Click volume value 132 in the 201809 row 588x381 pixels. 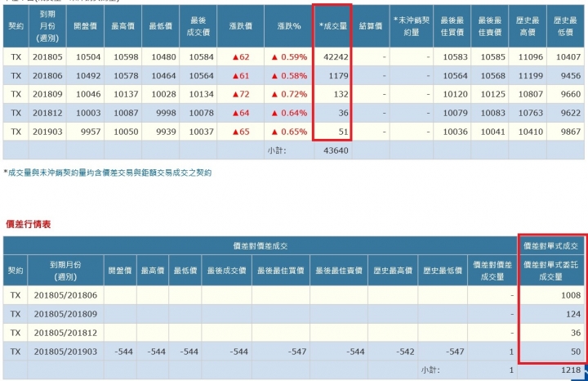341,94
